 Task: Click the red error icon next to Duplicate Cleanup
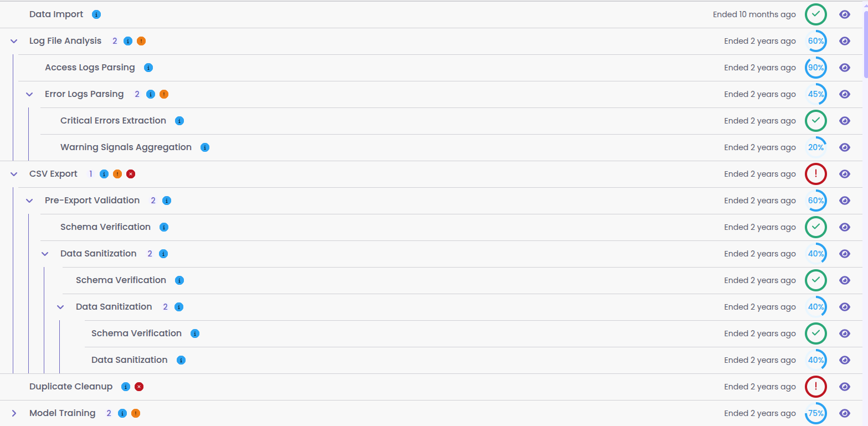[x=140, y=387]
